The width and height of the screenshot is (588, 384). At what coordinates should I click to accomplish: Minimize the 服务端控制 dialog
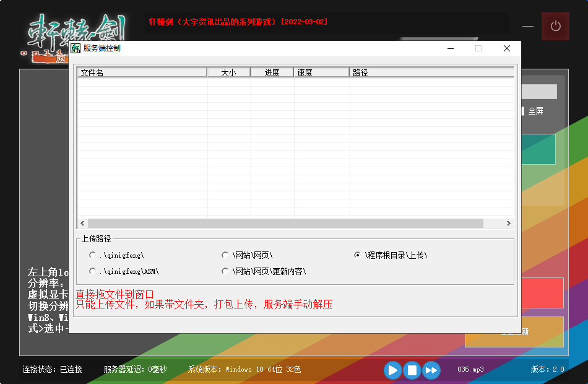451,48
